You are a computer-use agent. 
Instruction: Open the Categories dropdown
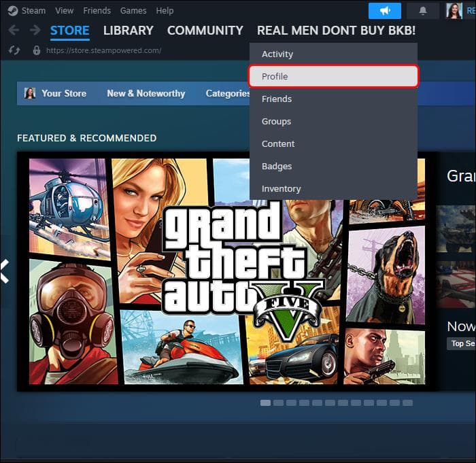[228, 93]
